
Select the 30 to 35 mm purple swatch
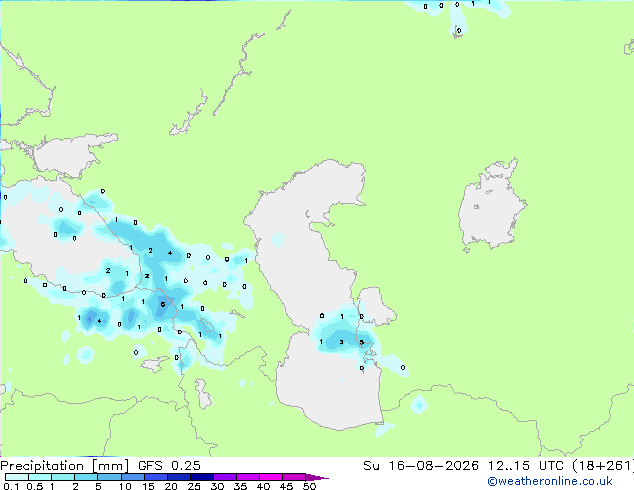click(224, 477)
